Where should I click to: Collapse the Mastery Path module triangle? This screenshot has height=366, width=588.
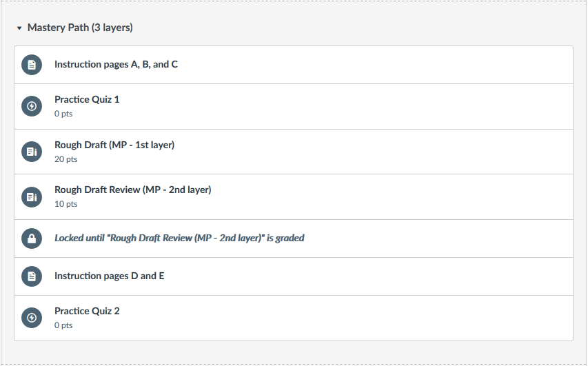coord(19,28)
